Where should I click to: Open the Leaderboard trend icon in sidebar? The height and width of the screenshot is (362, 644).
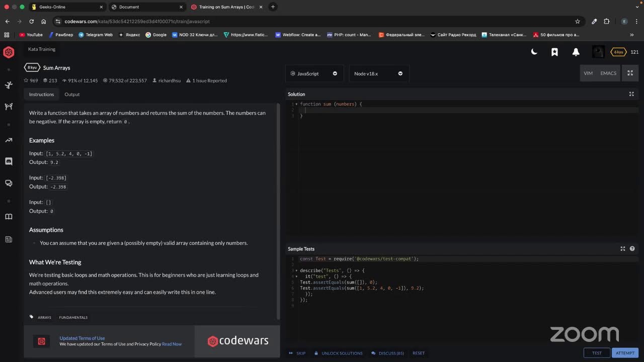click(x=9, y=140)
